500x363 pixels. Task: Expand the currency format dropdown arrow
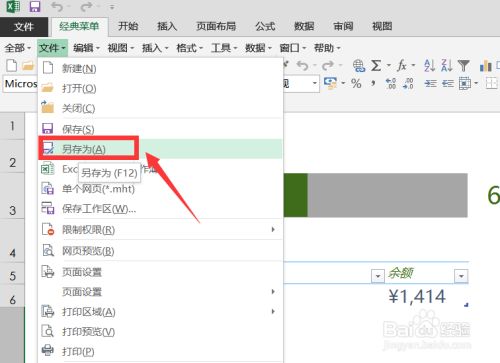[343, 83]
